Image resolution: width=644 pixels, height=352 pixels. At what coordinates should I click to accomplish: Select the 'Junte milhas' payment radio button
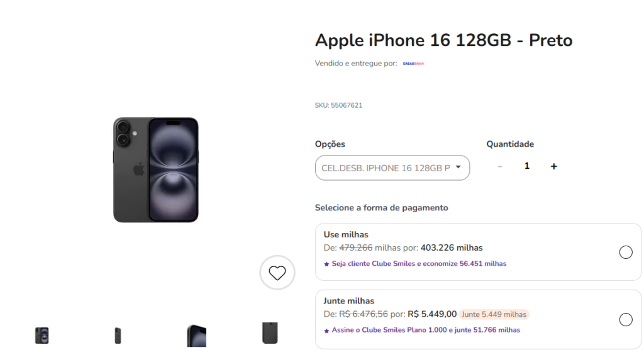tap(626, 319)
